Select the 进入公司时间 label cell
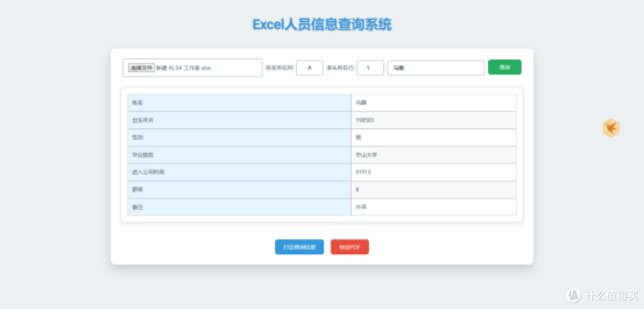 click(240, 172)
